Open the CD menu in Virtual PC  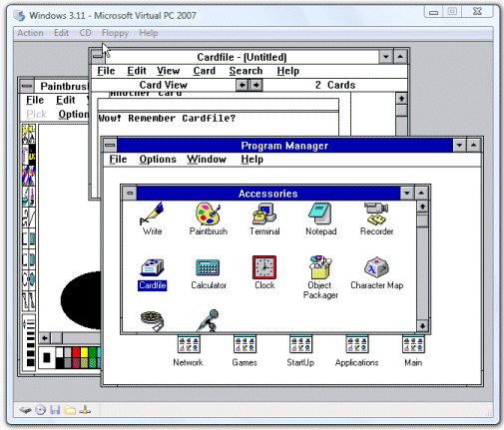pyautogui.click(x=85, y=33)
